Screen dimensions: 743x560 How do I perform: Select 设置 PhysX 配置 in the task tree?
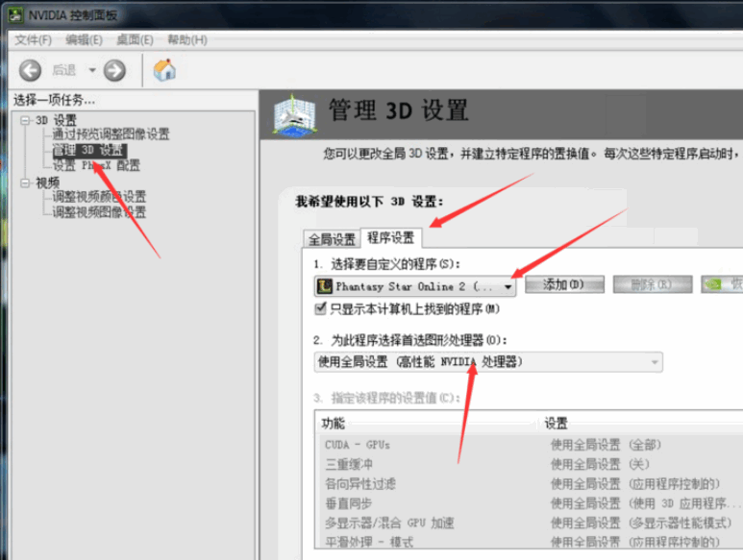[x=96, y=165]
